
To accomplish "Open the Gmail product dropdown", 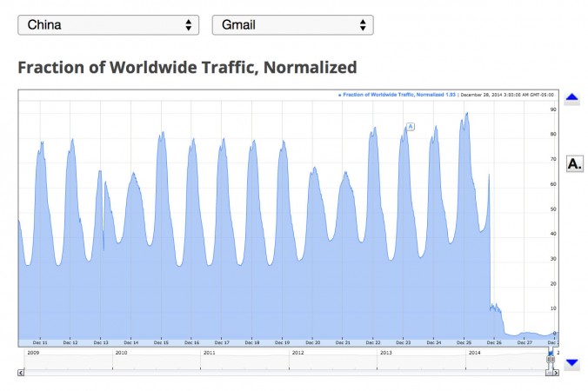I will [292, 25].
